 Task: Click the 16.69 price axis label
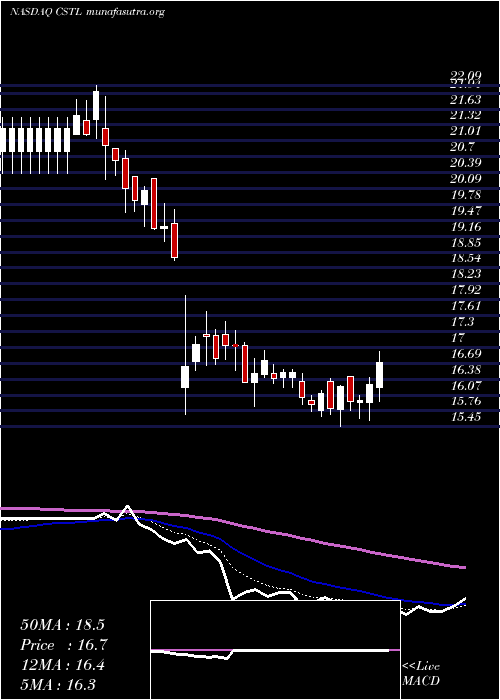[x=465, y=354]
